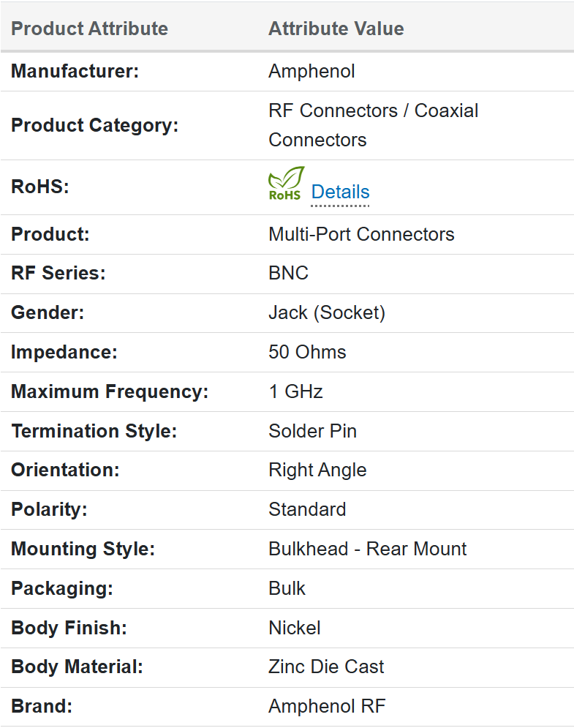
Task: Select the Jack (Socket) gender value
Action: point(326,313)
